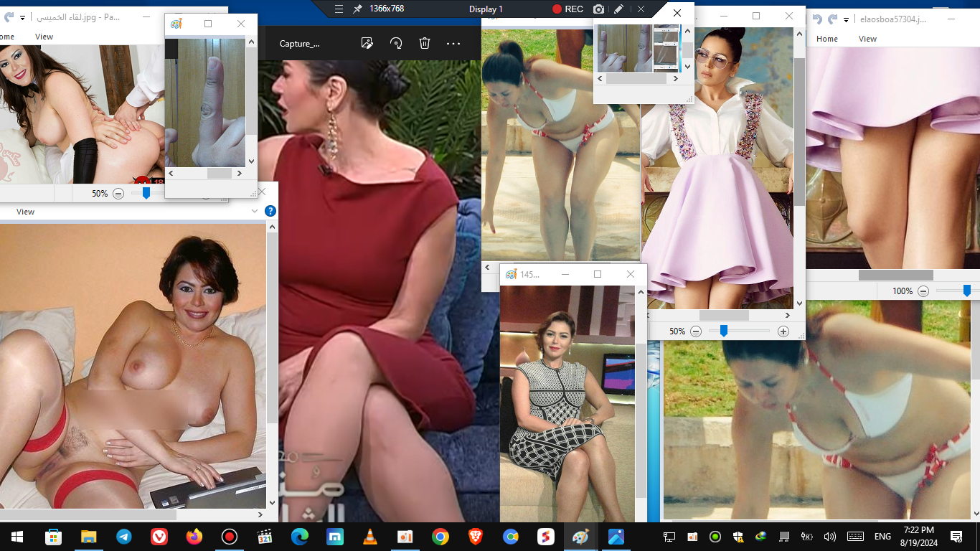
Task: Open the recorder hamburger menu
Action: (x=339, y=9)
